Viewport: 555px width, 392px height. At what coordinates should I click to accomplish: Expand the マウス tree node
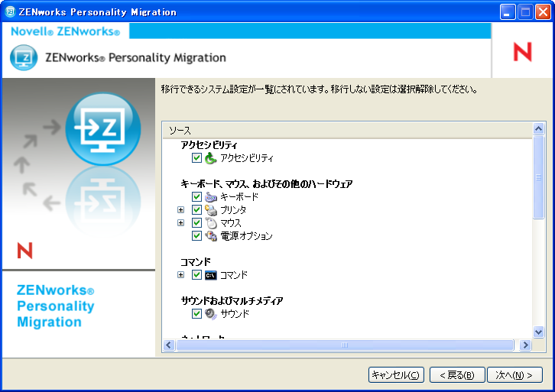pos(180,223)
